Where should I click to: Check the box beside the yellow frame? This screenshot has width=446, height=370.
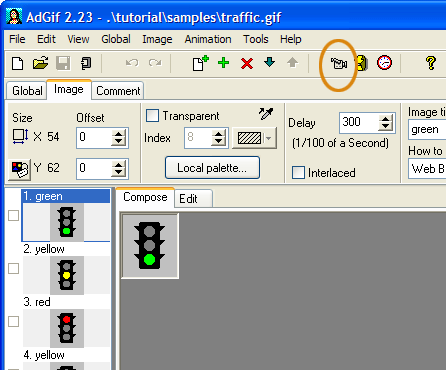pos(13,268)
